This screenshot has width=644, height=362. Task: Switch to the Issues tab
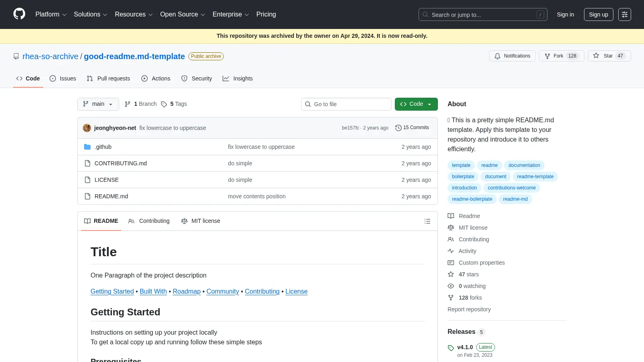tap(63, 78)
